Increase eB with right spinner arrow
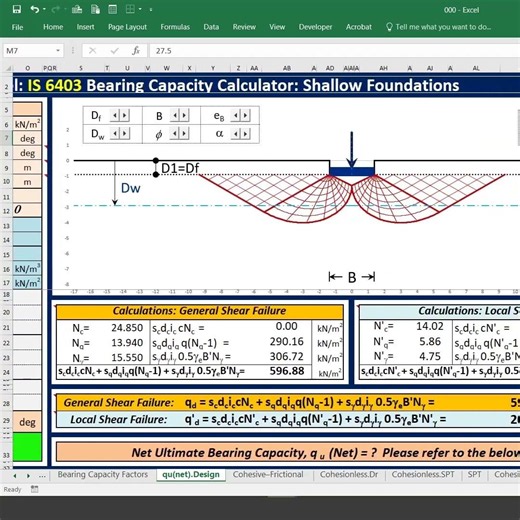 245,115
